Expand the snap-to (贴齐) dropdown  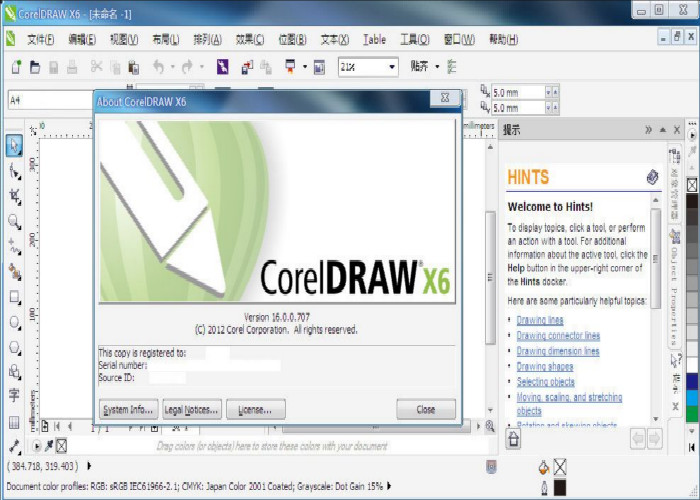tap(437, 67)
